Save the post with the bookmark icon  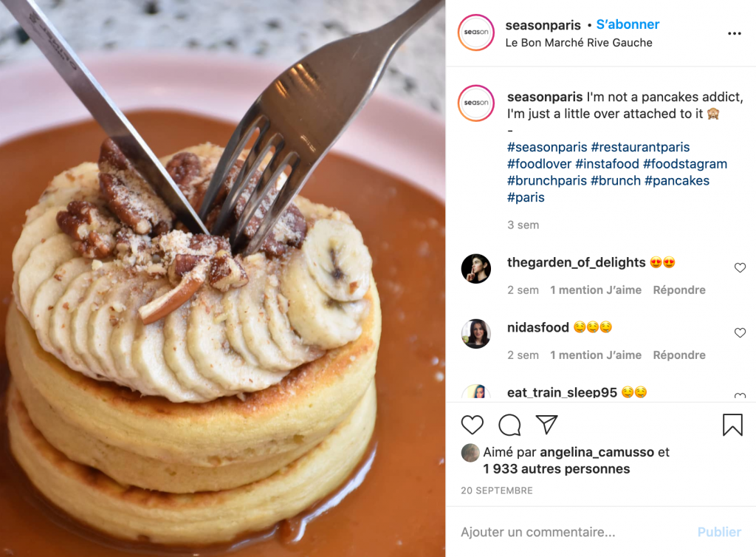(x=732, y=425)
